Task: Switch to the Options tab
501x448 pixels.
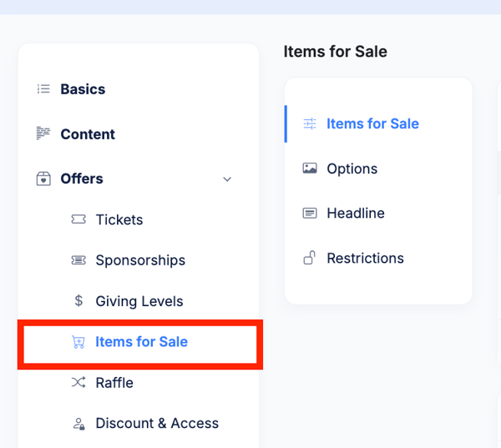Action: click(352, 169)
